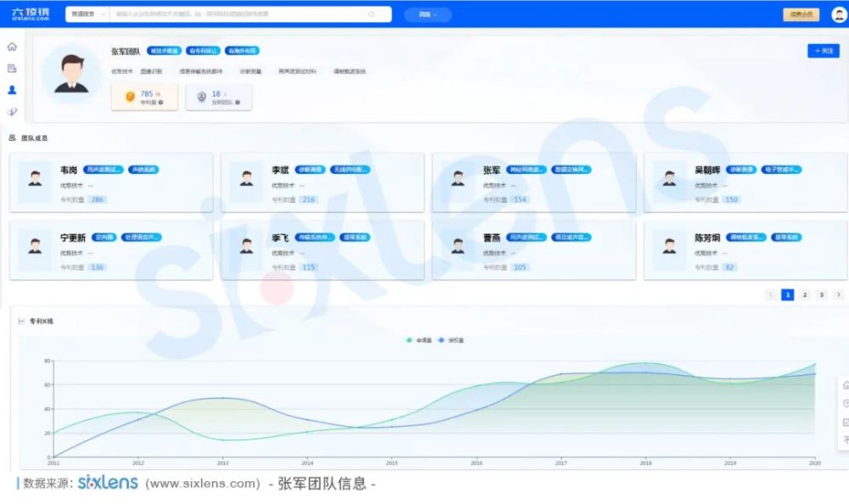Select the person icon in left sidebar
This screenshot has height=504, width=849.
click(12, 90)
